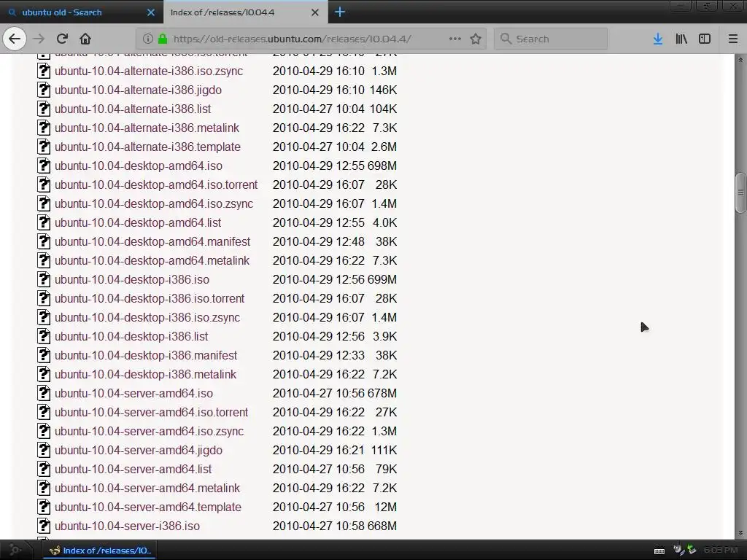747x560 pixels.
Task: Open ubuntu-10.04-desktop-i386.list link
Action: point(131,337)
